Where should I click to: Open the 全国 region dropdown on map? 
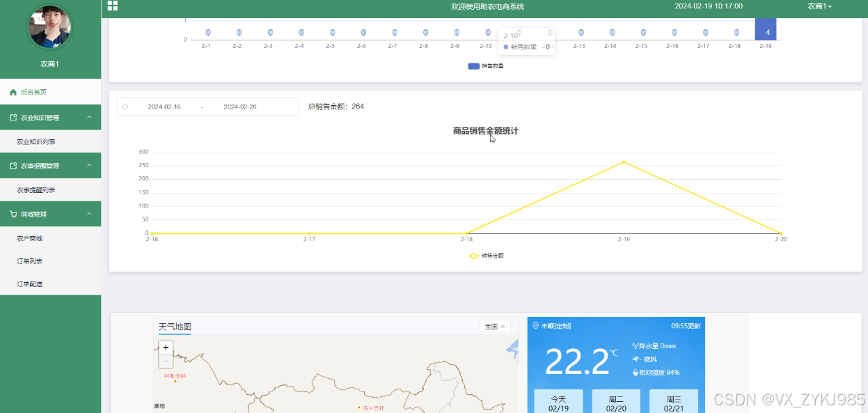point(495,326)
